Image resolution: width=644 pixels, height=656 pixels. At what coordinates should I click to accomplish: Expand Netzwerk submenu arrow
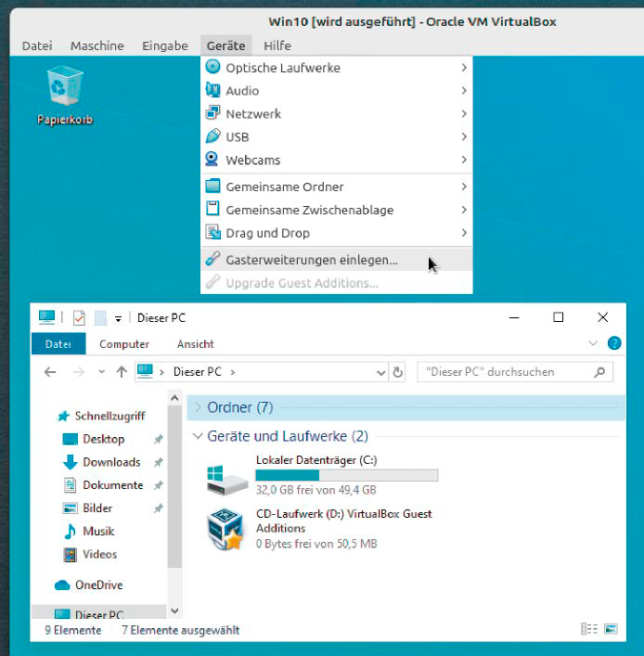[464, 113]
